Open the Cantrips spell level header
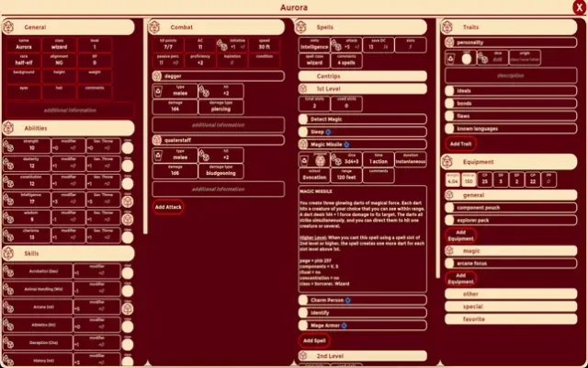 point(362,75)
